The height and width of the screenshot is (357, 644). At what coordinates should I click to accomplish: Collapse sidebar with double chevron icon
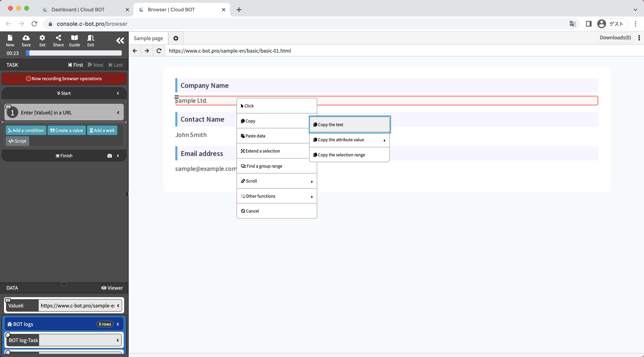click(120, 40)
